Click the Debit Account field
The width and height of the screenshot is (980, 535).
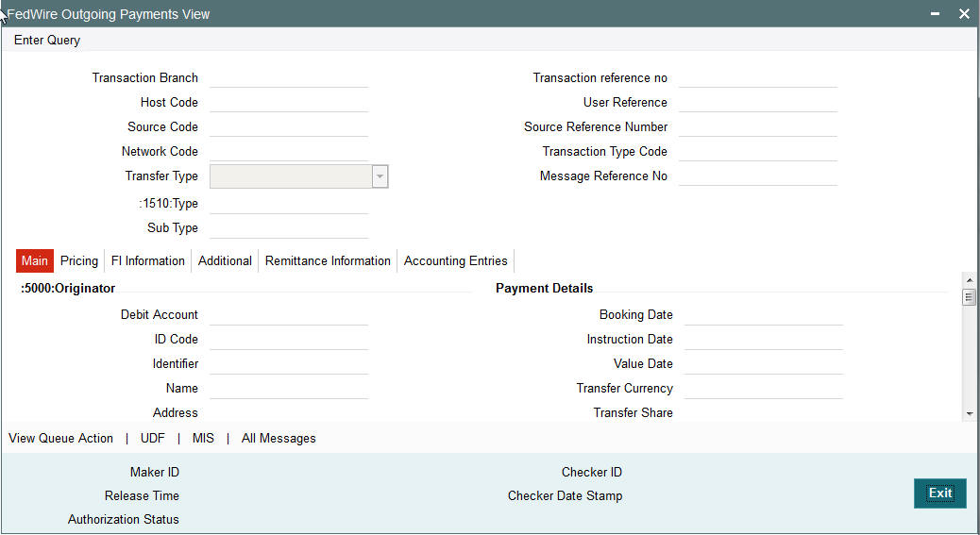click(290, 314)
